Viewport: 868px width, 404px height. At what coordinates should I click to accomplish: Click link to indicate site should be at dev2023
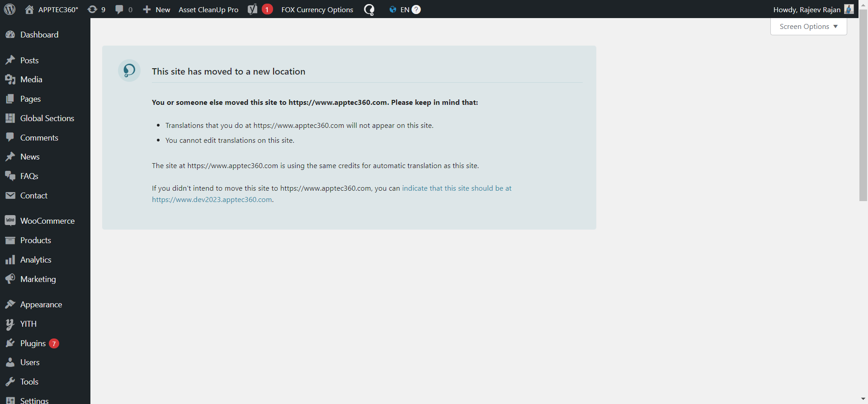332,194
